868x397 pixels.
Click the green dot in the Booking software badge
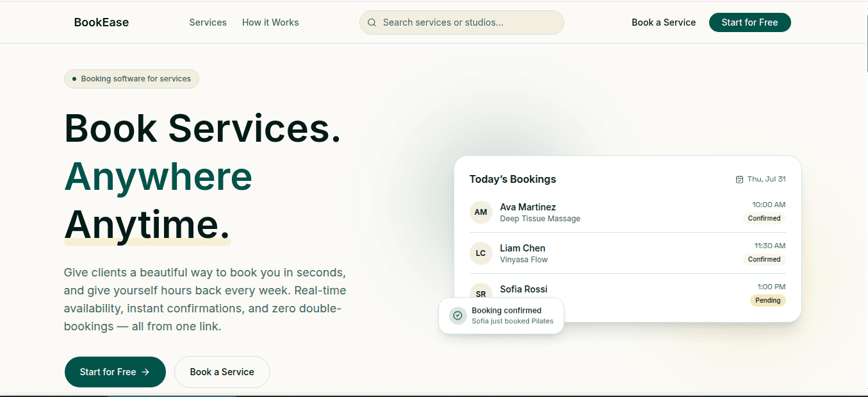pyautogui.click(x=74, y=79)
